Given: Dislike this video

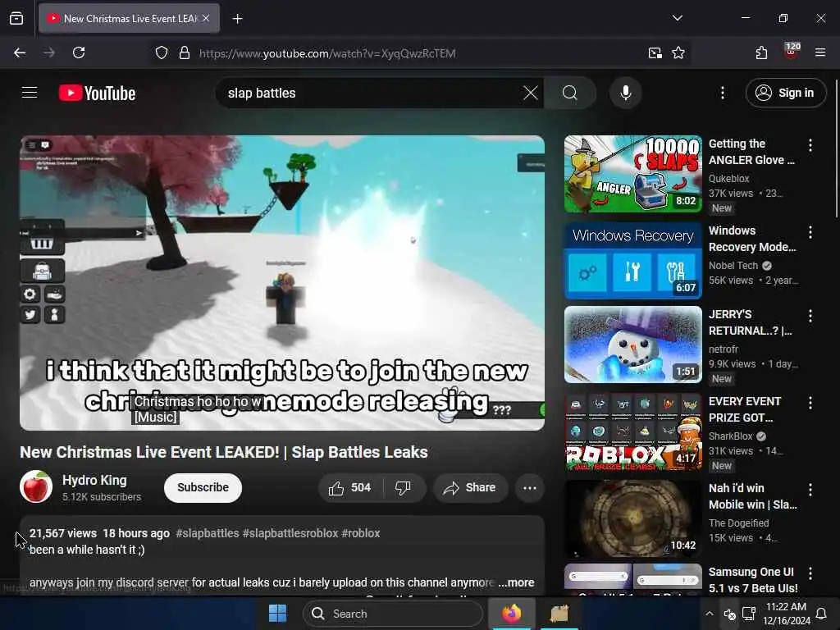Looking at the screenshot, I should pyautogui.click(x=403, y=487).
